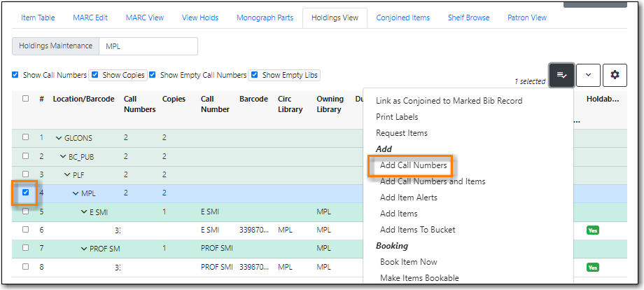Click the 339870... barcode in row 8
The image size is (644, 290).
coord(254,267)
